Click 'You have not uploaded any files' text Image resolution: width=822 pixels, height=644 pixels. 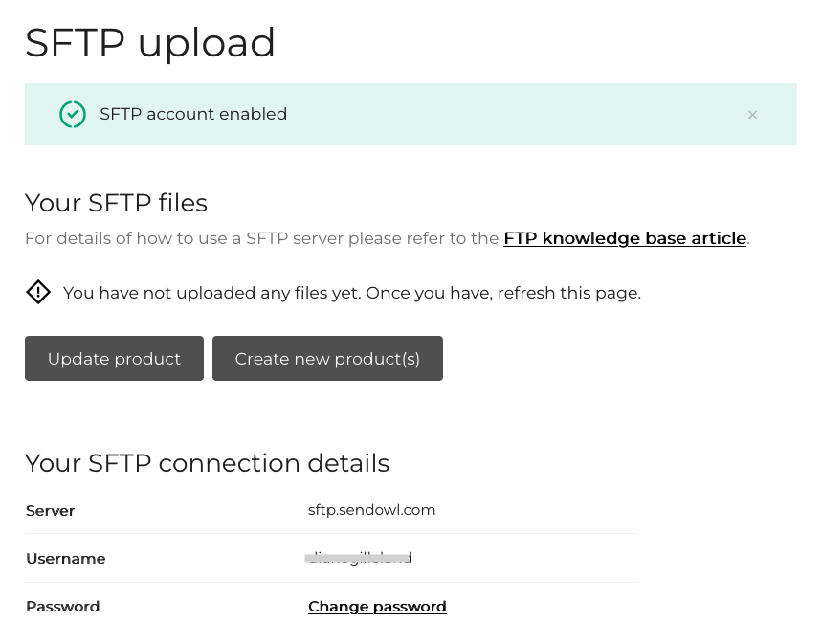click(212, 293)
